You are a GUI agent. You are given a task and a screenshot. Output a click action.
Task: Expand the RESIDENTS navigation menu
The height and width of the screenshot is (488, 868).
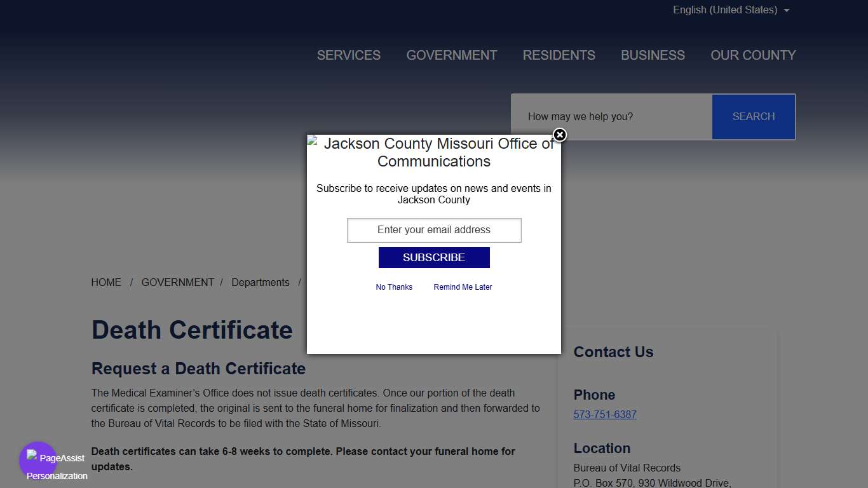(x=559, y=55)
